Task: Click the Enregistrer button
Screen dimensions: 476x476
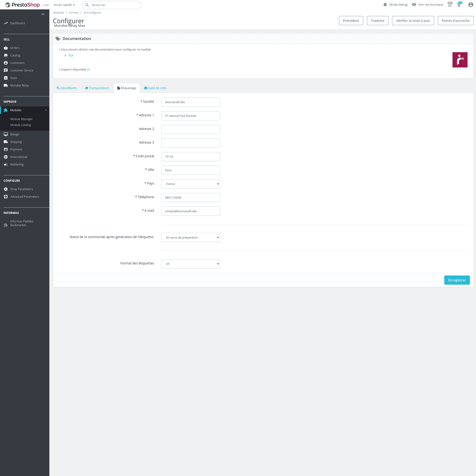Action: pos(457,280)
